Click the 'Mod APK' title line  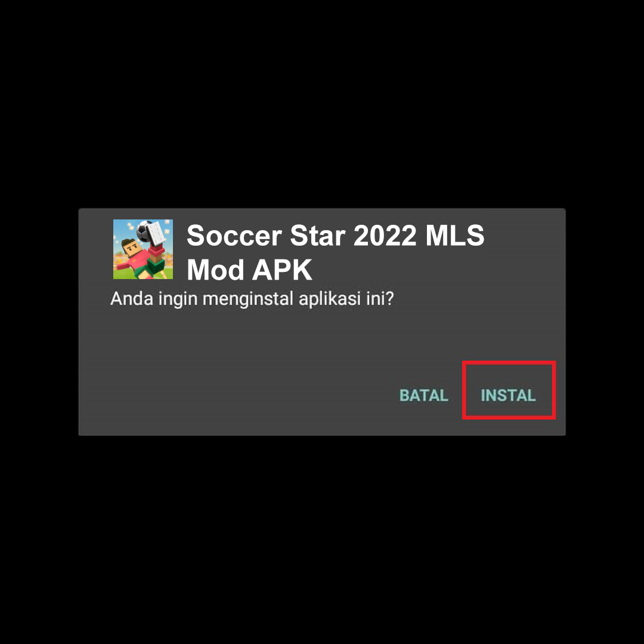(x=249, y=270)
